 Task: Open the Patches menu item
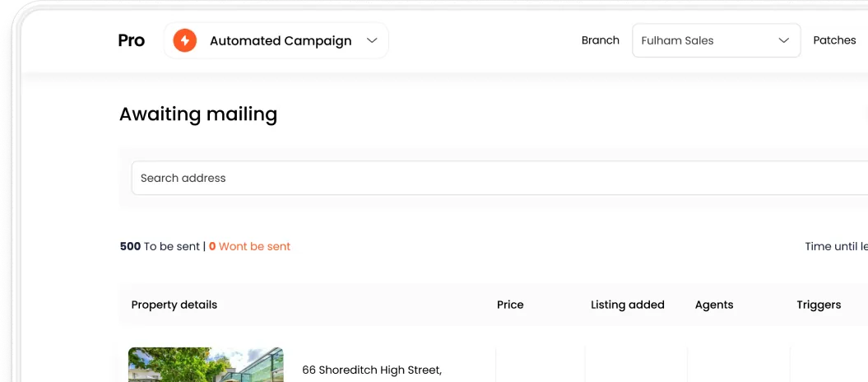tap(834, 40)
